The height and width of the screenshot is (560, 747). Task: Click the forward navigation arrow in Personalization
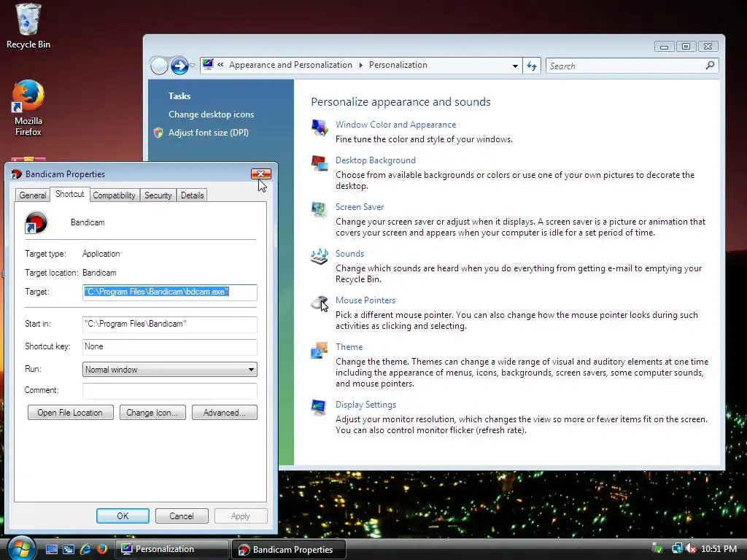(x=179, y=66)
